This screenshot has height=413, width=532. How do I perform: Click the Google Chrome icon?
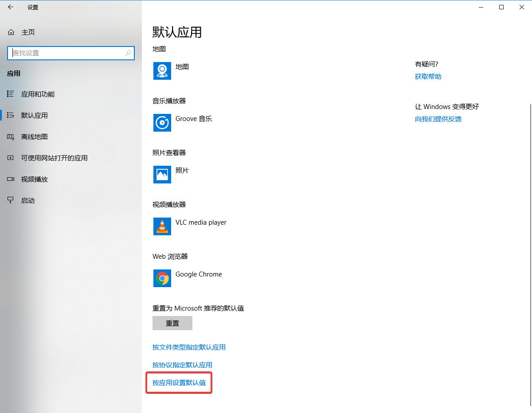(x=162, y=278)
